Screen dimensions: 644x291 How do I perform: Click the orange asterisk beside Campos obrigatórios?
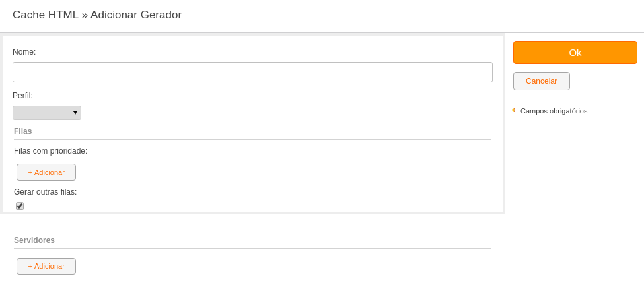[x=513, y=110]
